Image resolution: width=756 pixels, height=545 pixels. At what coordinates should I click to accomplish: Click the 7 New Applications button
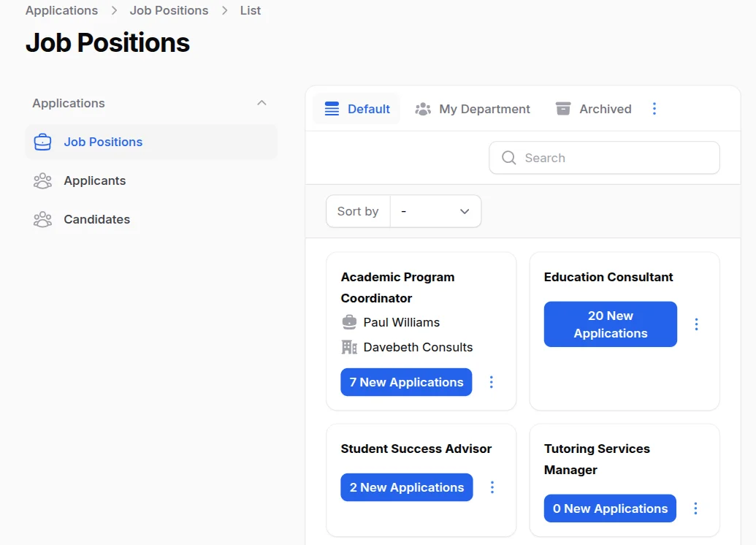(x=406, y=382)
